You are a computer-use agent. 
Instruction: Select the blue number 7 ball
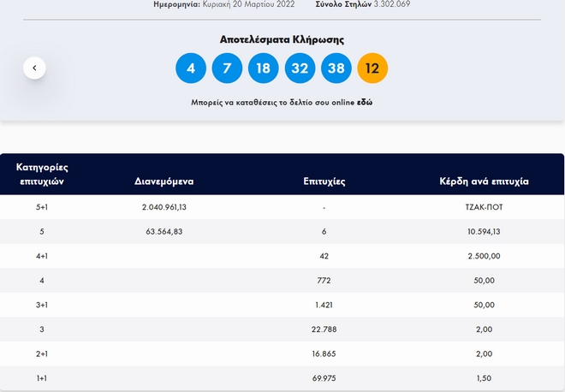(228, 68)
